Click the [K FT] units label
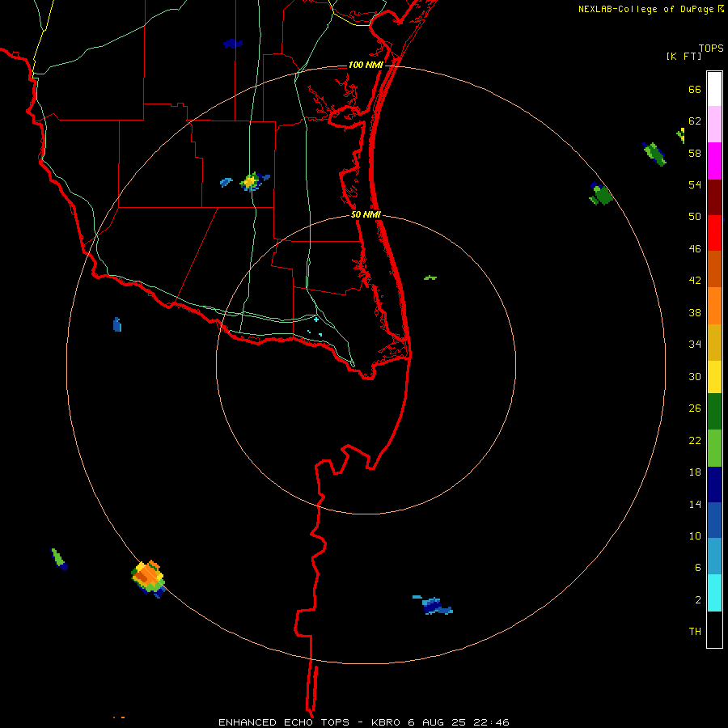This screenshot has height=728, width=728. pyautogui.click(x=684, y=56)
